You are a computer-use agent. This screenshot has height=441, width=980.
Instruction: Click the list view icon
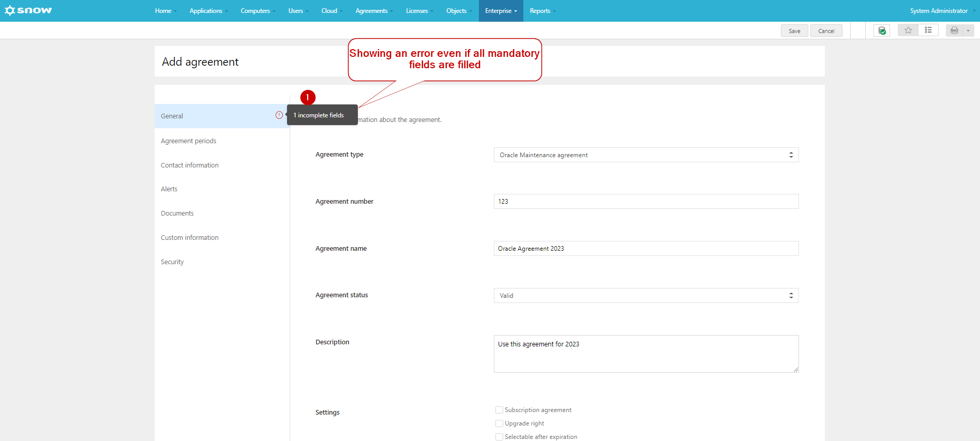(928, 31)
